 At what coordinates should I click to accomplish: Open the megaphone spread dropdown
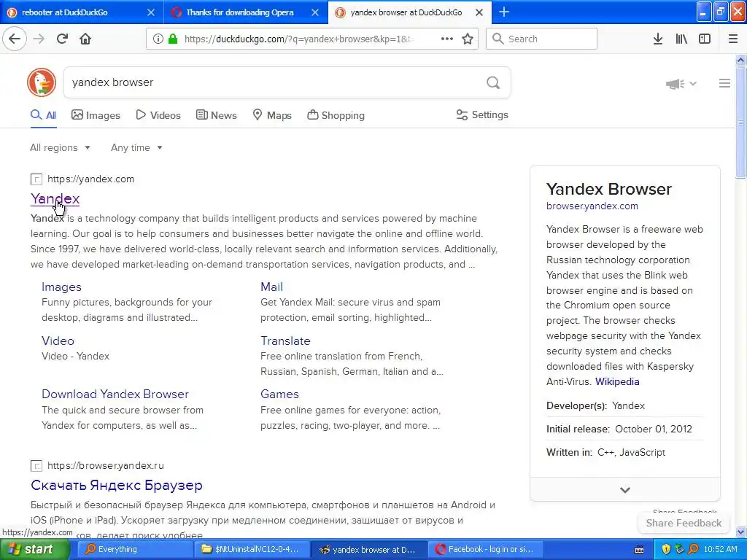681,84
